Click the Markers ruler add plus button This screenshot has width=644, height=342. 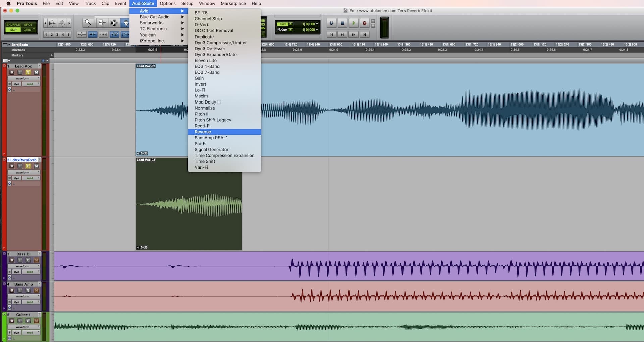[x=52, y=55]
